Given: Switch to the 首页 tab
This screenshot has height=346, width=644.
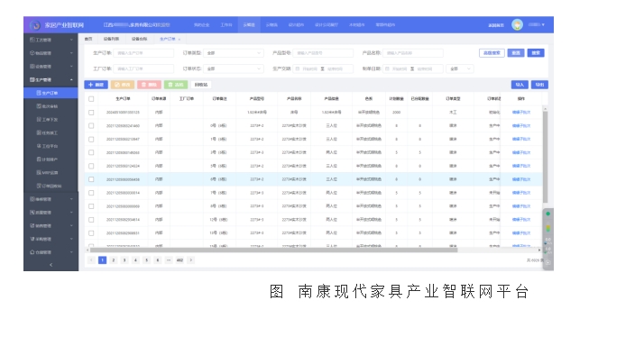Looking at the screenshot, I should [x=88, y=39].
